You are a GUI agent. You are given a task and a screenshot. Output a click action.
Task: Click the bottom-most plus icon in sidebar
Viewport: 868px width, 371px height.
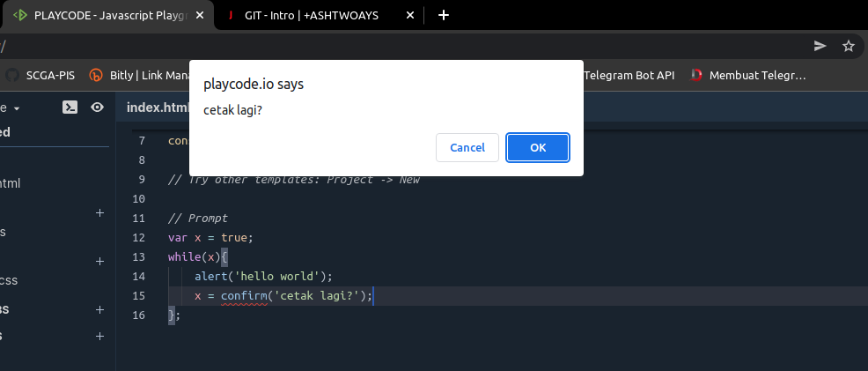click(99, 336)
